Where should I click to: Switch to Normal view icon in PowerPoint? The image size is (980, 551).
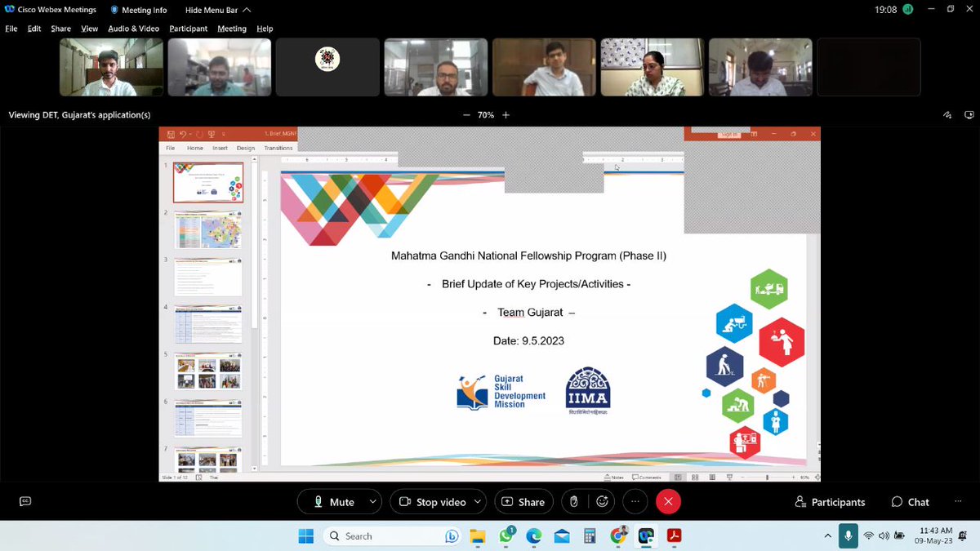tap(678, 477)
